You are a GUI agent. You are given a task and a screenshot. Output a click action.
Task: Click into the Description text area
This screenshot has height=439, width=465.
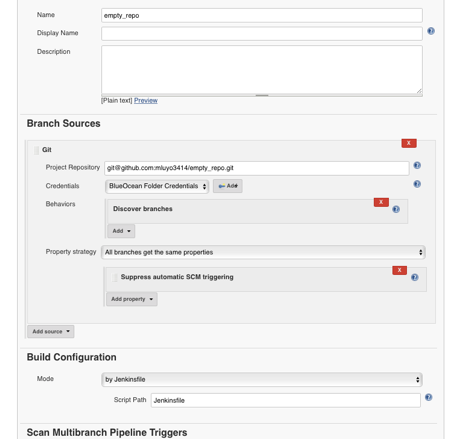pyautogui.click(x=262, y=70)
